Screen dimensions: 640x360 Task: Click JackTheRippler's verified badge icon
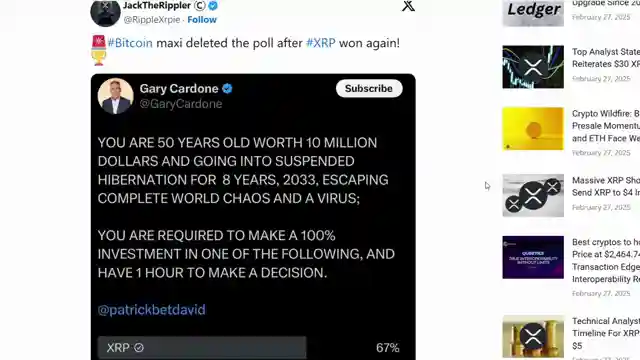tap(213, 6)
